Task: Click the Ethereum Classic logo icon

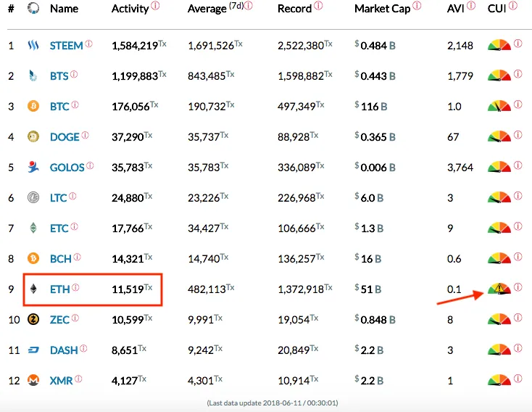Action: click(x=33, y=228)
